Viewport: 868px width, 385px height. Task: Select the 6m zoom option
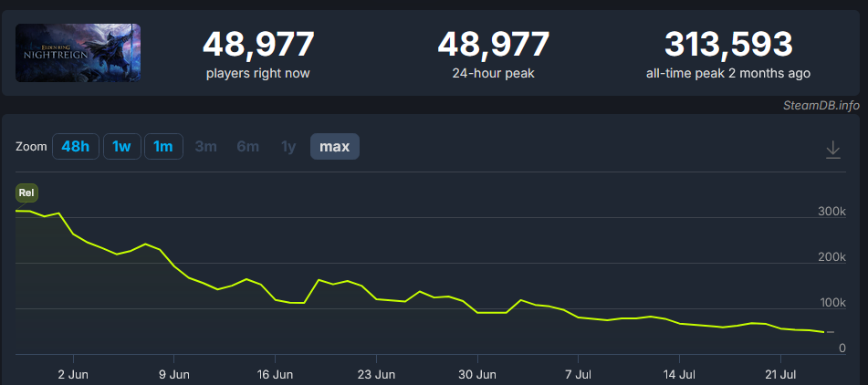click(x=247, y=147)
